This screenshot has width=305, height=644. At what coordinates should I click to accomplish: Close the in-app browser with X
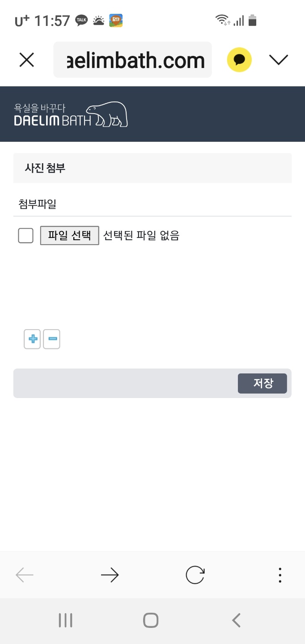point(27,60)
